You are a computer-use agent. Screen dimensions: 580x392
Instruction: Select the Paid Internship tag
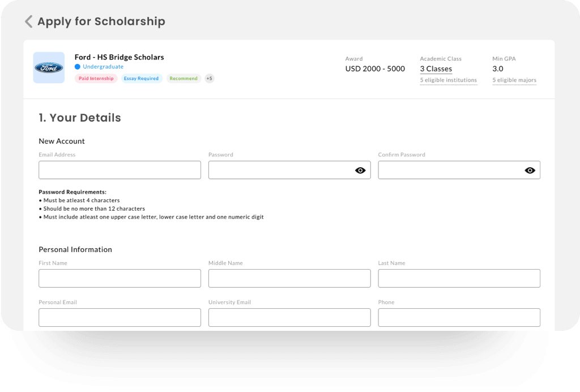[x=96, y=79]
